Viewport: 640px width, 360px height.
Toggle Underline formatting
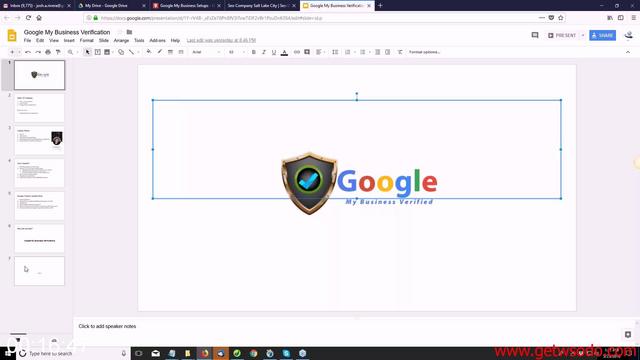274,52
